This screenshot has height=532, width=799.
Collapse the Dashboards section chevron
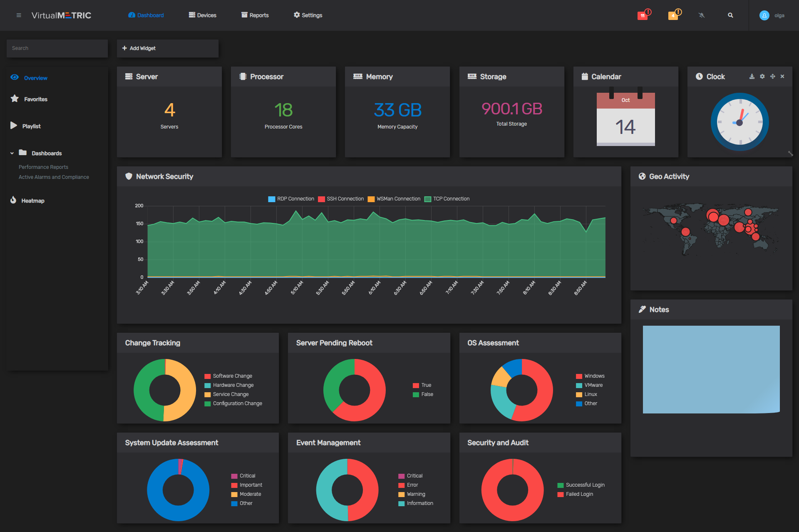[x=11, y=153]
